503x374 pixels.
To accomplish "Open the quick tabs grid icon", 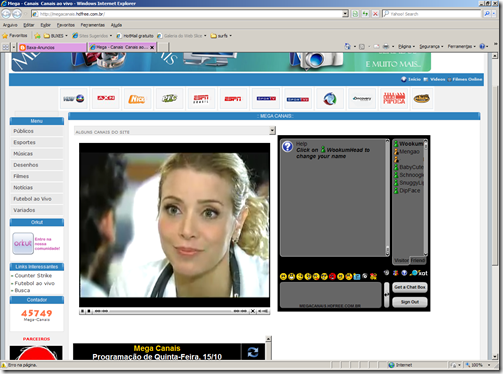I will click(6, 47).
